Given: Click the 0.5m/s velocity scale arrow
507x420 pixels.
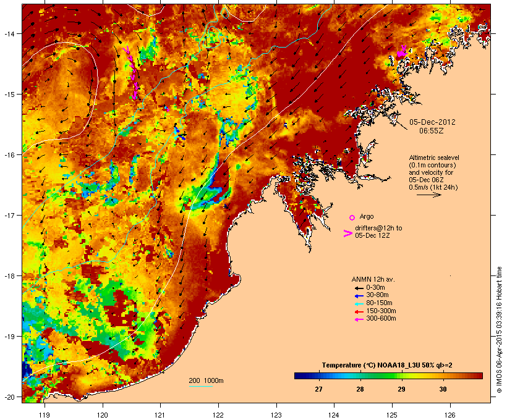Looking at the screenshot, I should point(428,195).
